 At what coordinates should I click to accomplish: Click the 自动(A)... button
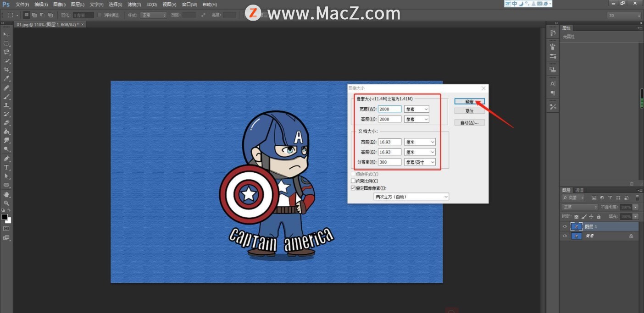coord(469,122)
